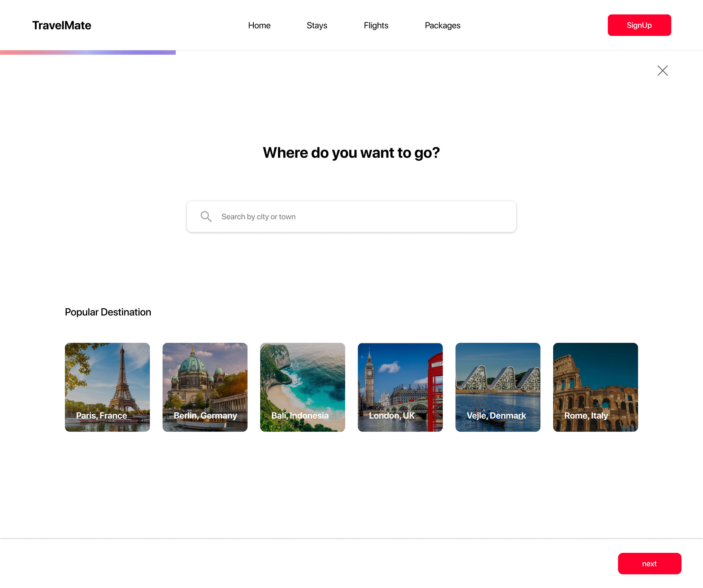Screen dimensions: 703x588
Task: Close the dialog with X icon
Action: pos(662,71)
